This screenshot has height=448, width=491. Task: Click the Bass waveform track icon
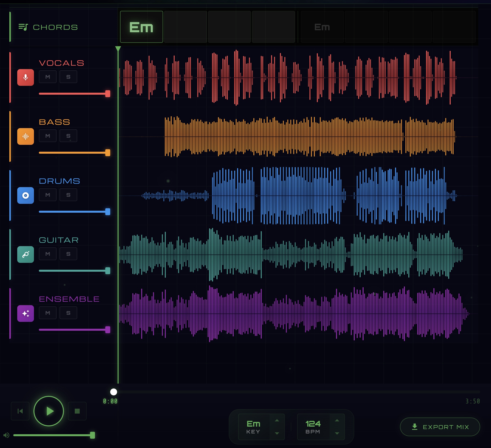(x=26, y=136)
